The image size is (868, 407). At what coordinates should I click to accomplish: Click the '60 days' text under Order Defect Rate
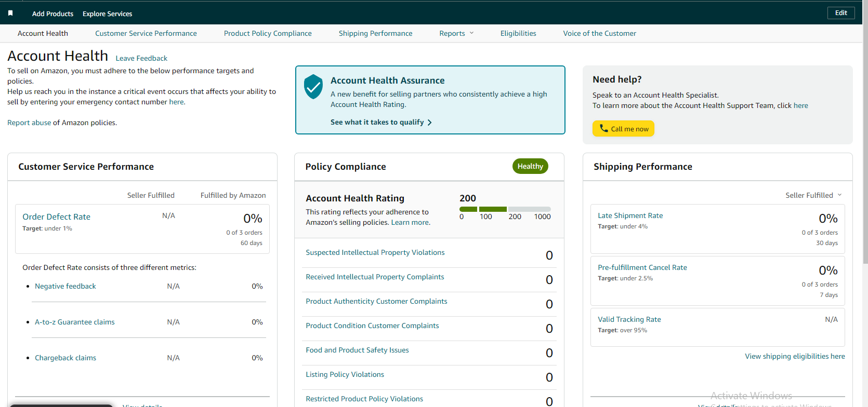pos(252,243)
